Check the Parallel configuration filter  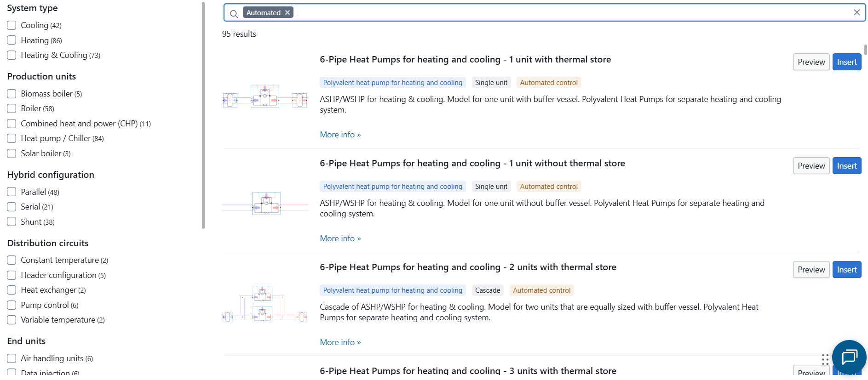[11, 192]
